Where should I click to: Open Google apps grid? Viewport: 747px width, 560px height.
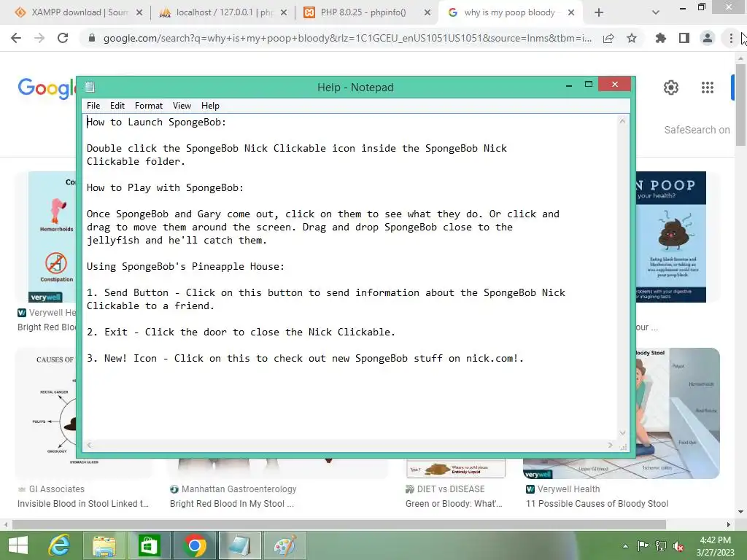[x=708, y=87]
